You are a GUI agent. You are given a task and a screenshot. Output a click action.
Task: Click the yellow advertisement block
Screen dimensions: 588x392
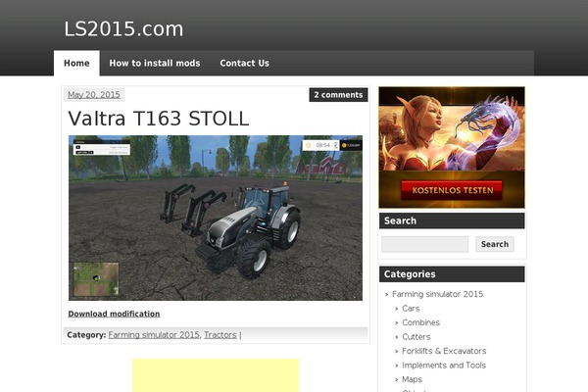click(x=216, y=375)
